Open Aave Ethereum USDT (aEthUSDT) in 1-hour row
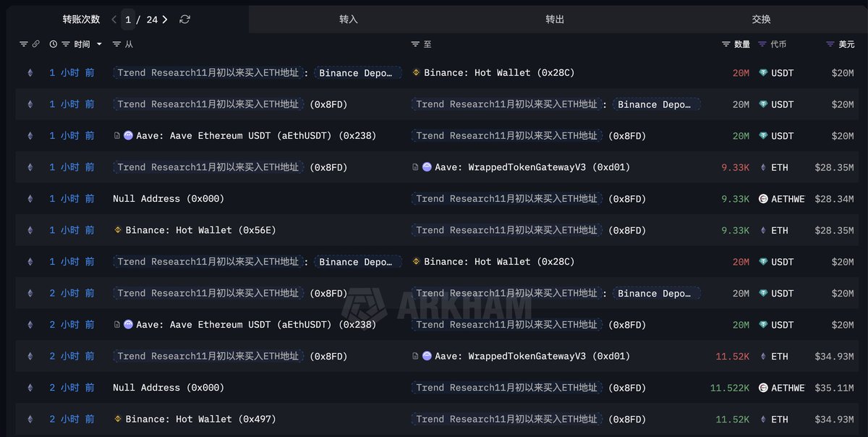 256,135
